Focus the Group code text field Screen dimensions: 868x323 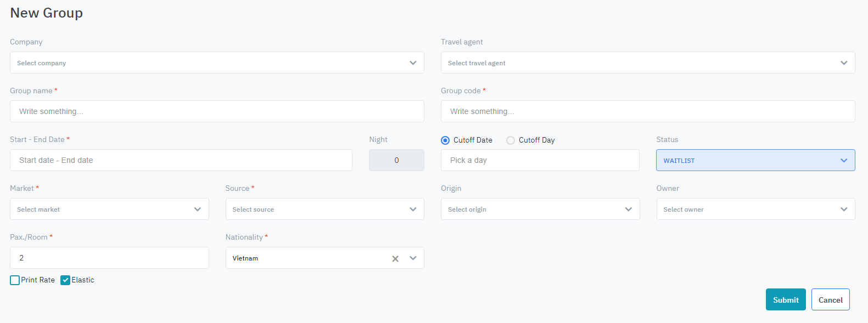pos(648,111)
